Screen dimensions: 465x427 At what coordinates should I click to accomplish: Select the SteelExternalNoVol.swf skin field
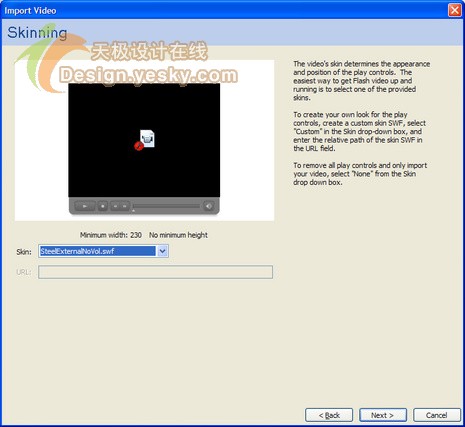tap(97, 251)
